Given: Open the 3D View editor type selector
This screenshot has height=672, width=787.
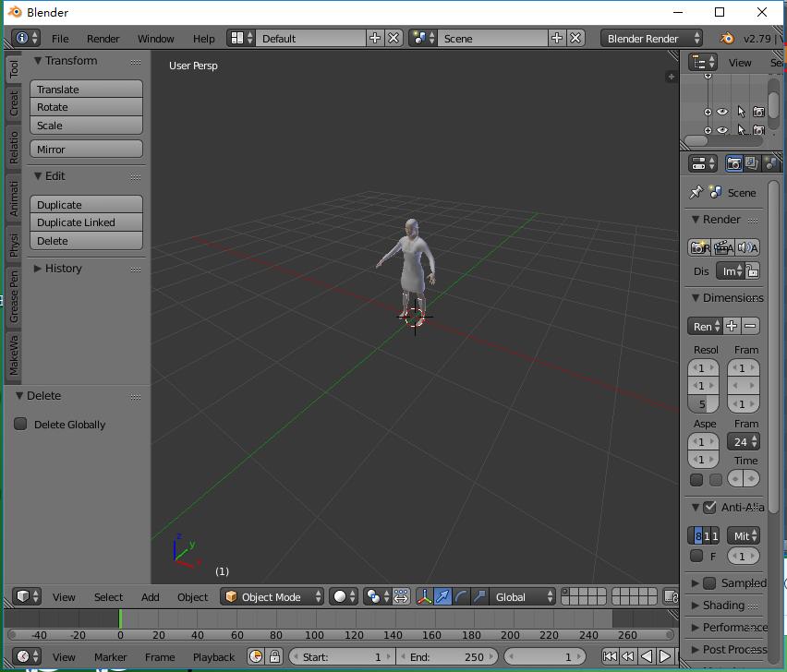Looking at the screenshot, I should point(27,597).
